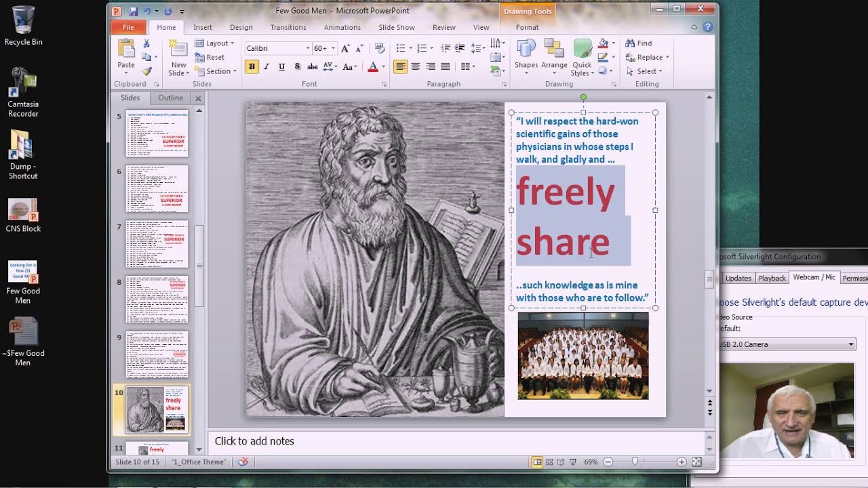Image resolution: width=868 pixels, height=488 pixels.
Task: Cut the selected text with scissors icon
Action: click(146, 43)
